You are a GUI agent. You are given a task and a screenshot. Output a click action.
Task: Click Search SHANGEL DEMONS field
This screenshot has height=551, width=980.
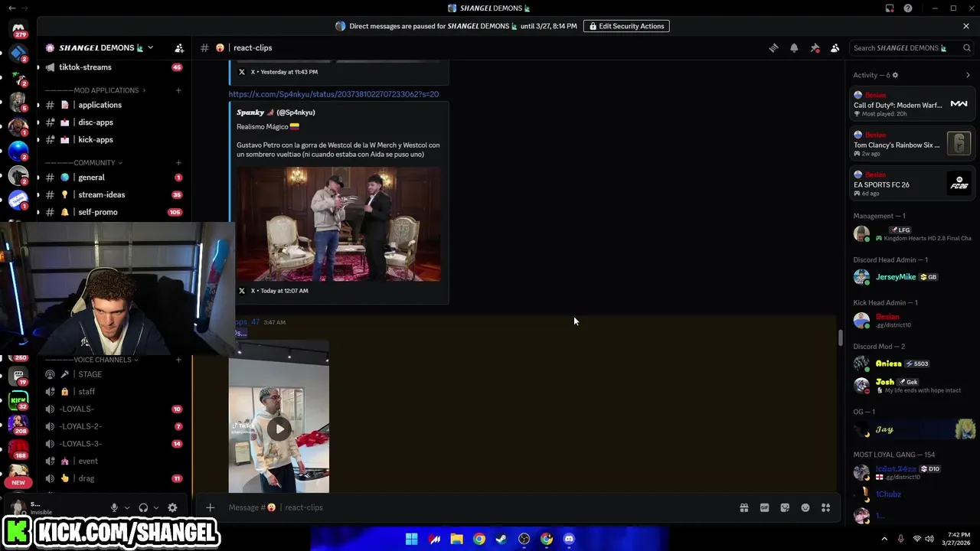[911, 47]
